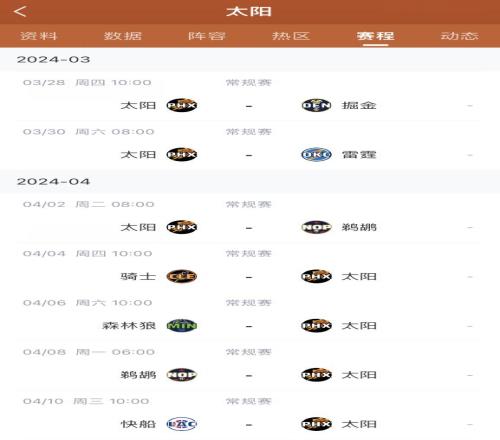Screen dimensions: 500x440
Task: Select the 03/30 周六 08:00 game row
Action: tap(248, 145)
